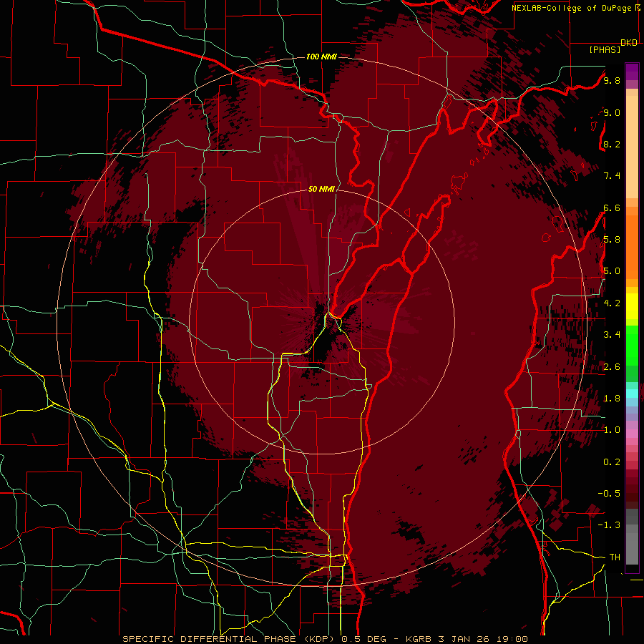Click the NEXLAB-College of DuPage label
The width and height of the screenshot is (644, 644).
click(572, 8)
